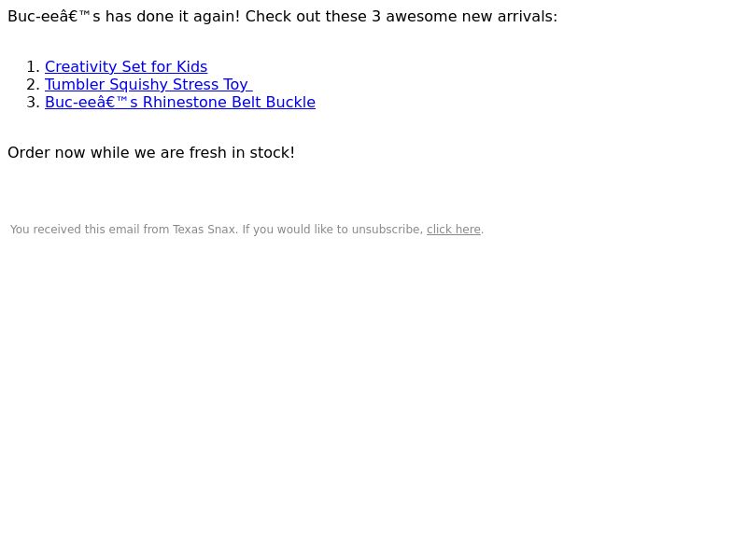The height and width of the screenshot is (560, 747).
Task: Click "You received this email" footer text
Action: (75, 230)
